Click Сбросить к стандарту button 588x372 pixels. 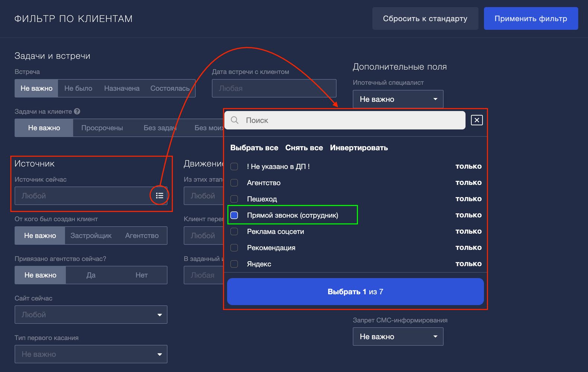tap(425, 19)
